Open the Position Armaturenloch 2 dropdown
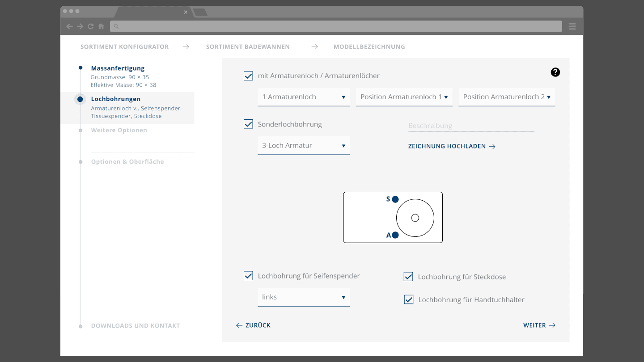The image size is (644, 362). click(x=507, y=97)
